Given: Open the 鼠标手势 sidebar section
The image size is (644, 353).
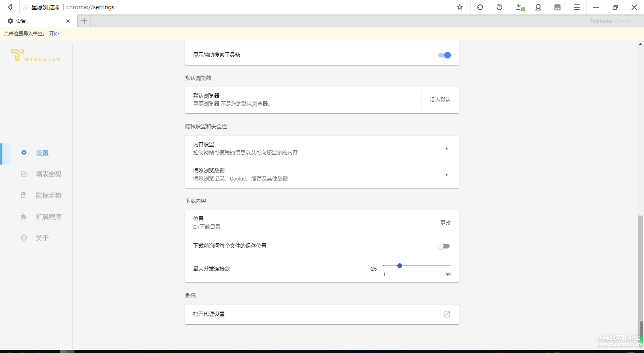Looking at the screenshot, I should pyautogui.click(x=48, y=195).
